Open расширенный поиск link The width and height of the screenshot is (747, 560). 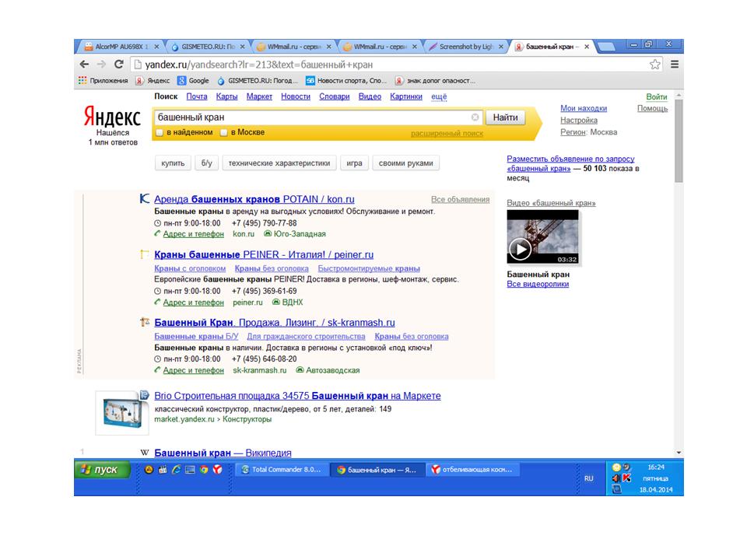447,133
